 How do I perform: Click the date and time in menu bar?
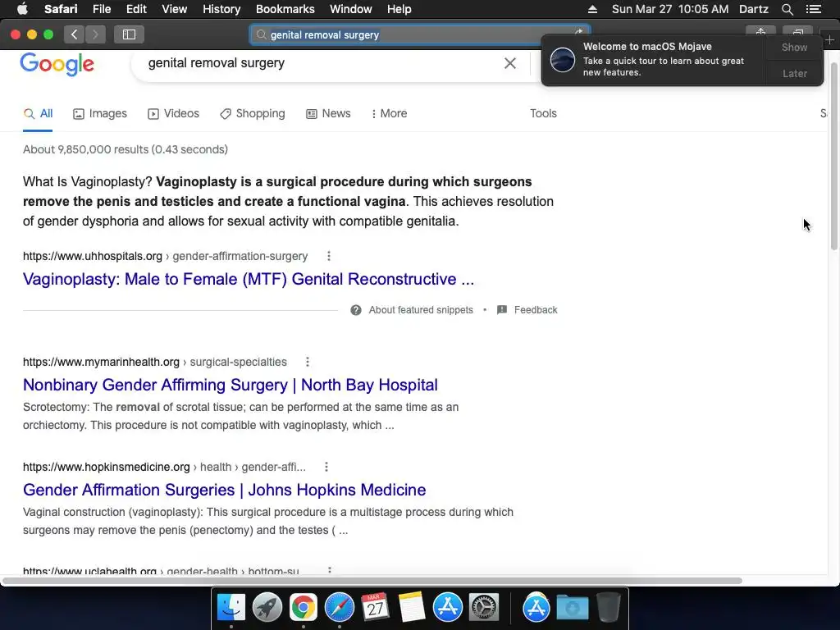(x=670, y=9)
